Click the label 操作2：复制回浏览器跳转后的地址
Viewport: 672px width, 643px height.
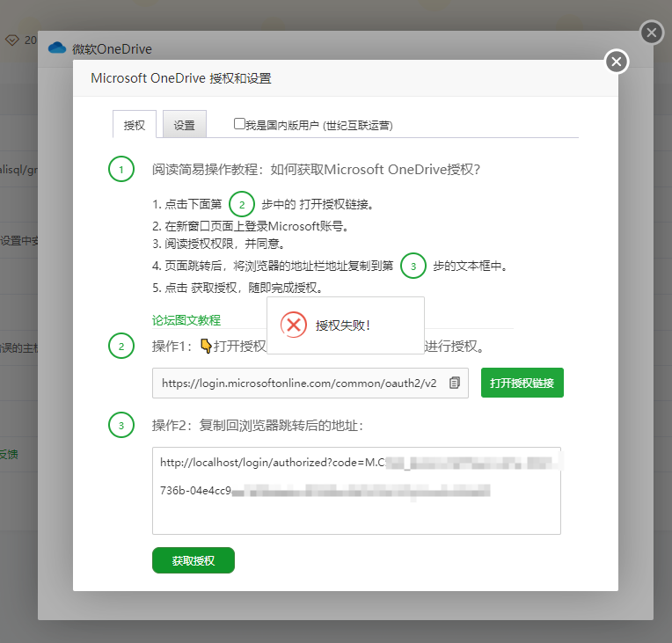click(x=258, y=426)
